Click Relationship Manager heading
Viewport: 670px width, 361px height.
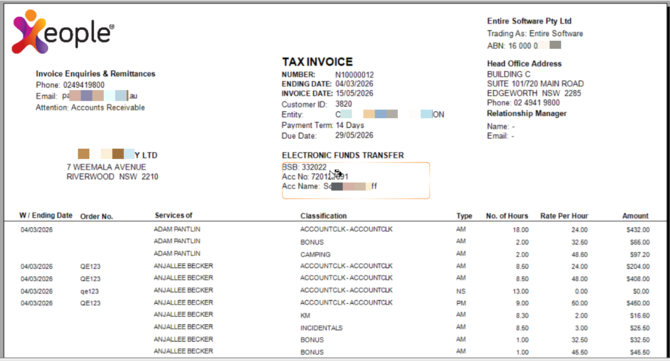coord(526,113)
